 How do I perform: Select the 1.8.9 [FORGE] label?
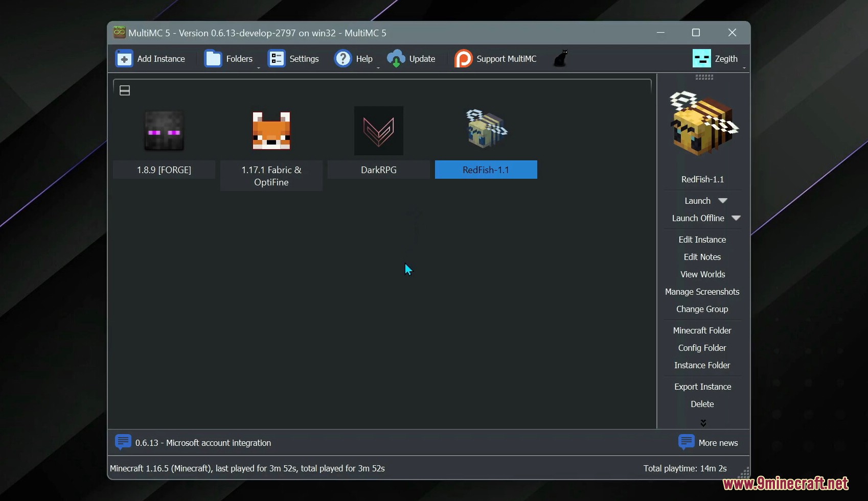[x=164, y=170]
